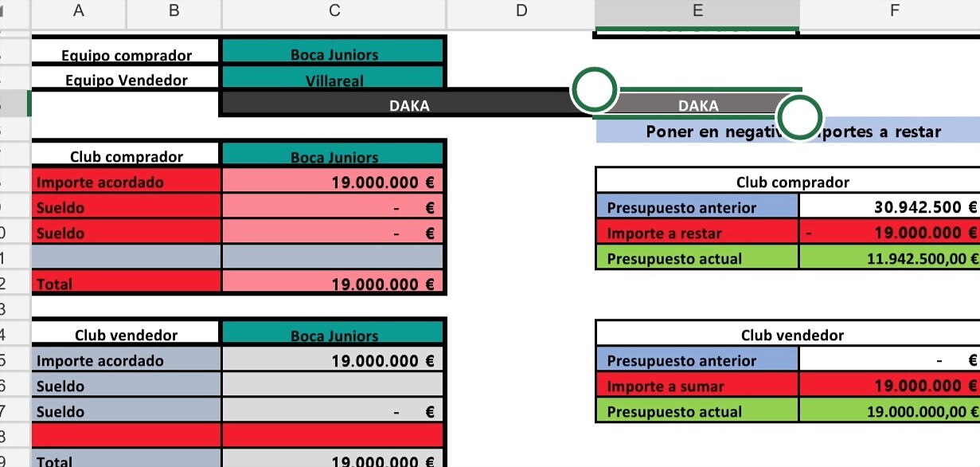Select the teal 'Villareal' cell
This screenshot has height=467, width=980.
(x=333, y=78)
